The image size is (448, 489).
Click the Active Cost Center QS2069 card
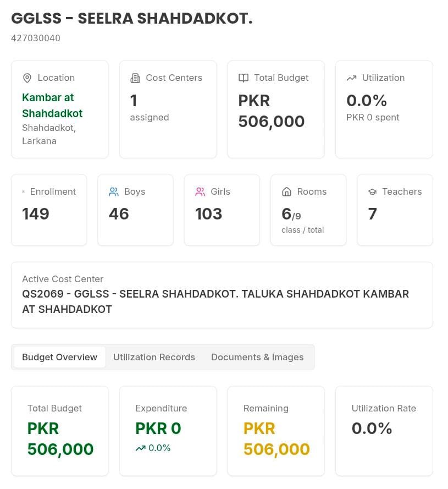[222, 295]
